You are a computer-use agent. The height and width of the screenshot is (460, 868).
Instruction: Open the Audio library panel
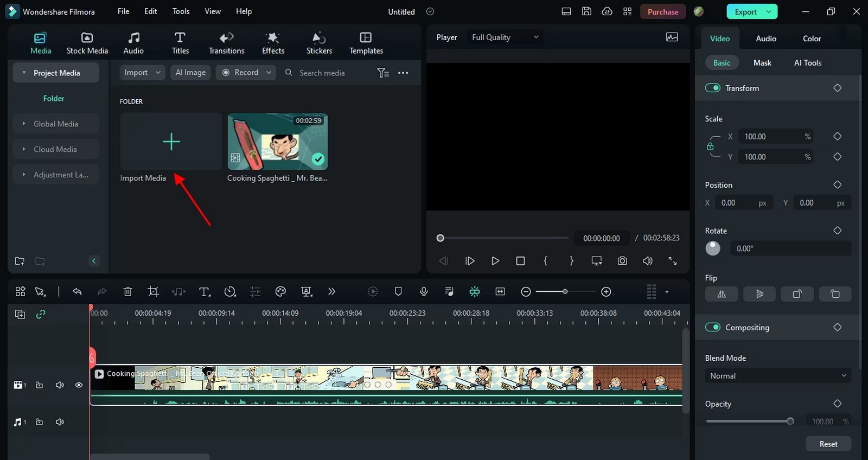tap(133, 43)
